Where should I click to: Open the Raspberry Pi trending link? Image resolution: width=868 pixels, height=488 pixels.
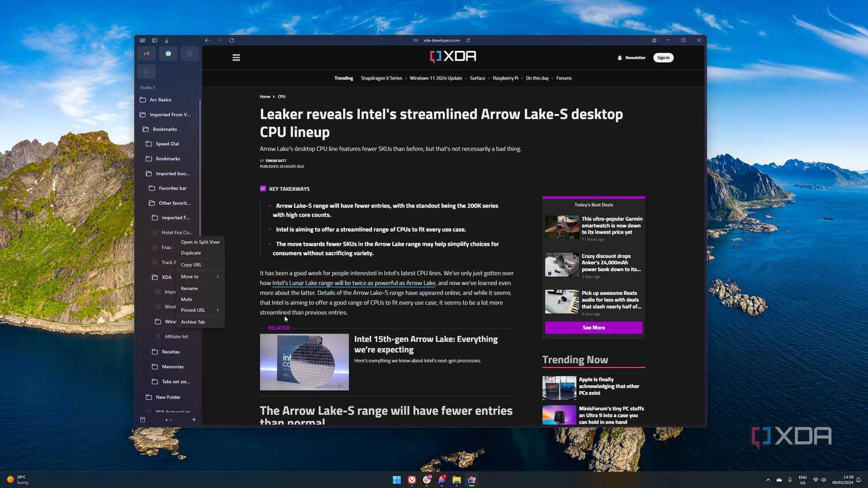505,78
